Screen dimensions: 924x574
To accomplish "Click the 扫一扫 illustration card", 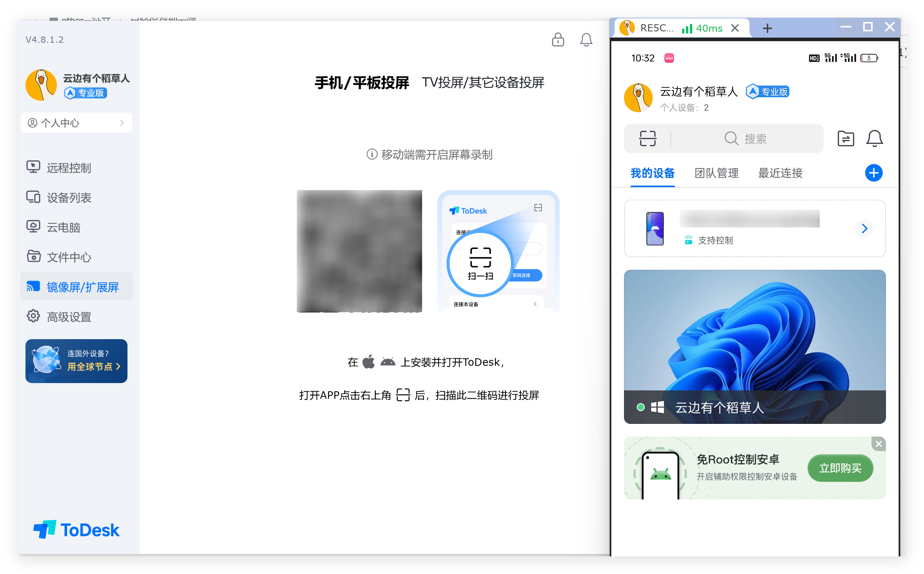I will pos(498,251).
